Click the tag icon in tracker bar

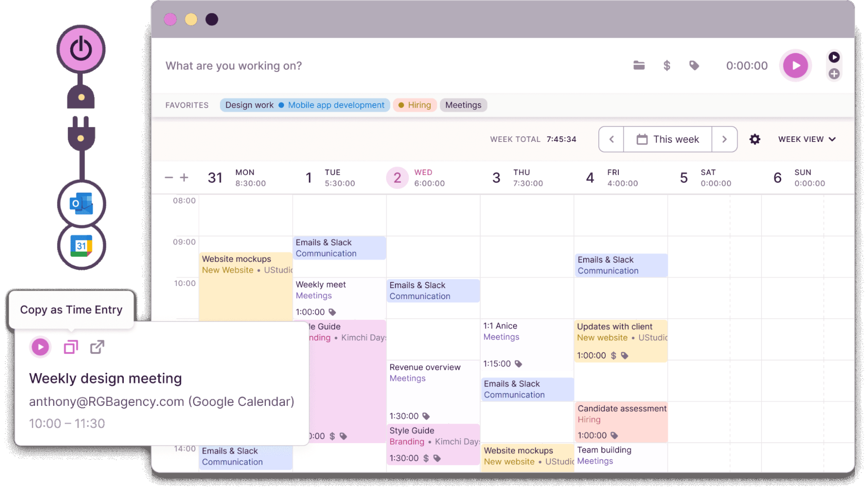point(694,66)
